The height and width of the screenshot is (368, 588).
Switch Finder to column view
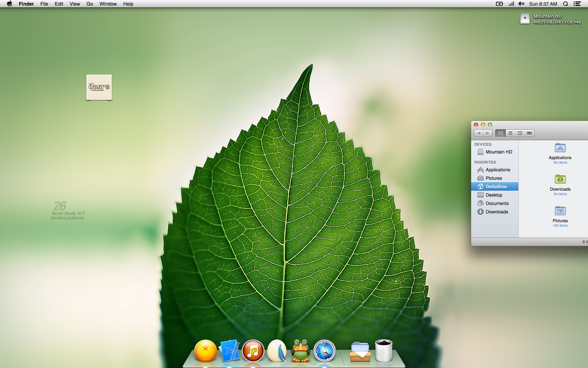520,133
